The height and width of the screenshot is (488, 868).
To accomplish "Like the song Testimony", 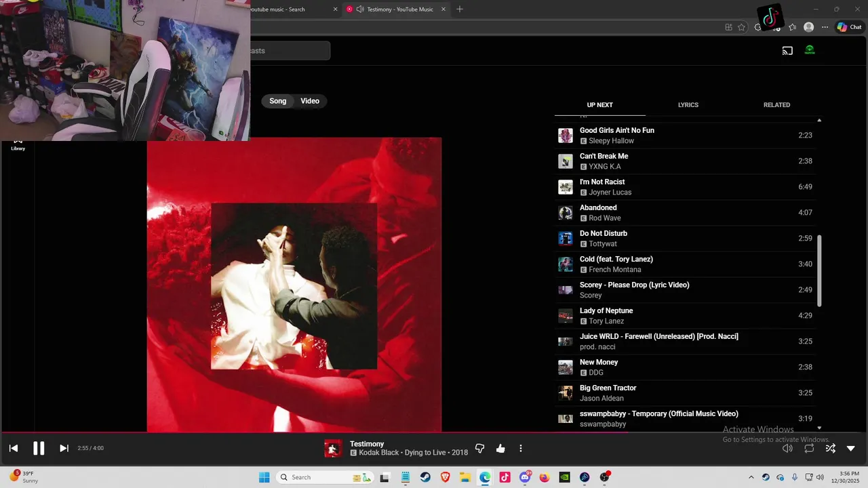I will 500,449.
